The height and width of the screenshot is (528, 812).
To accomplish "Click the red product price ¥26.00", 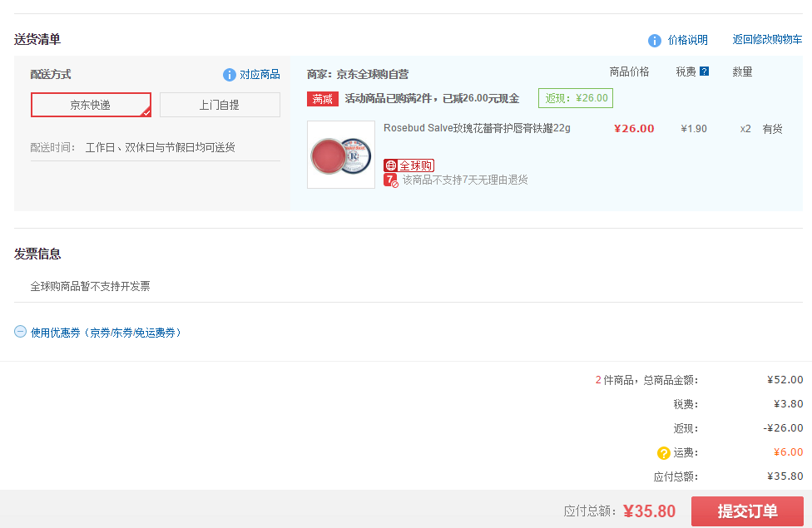I will [634, 128].
